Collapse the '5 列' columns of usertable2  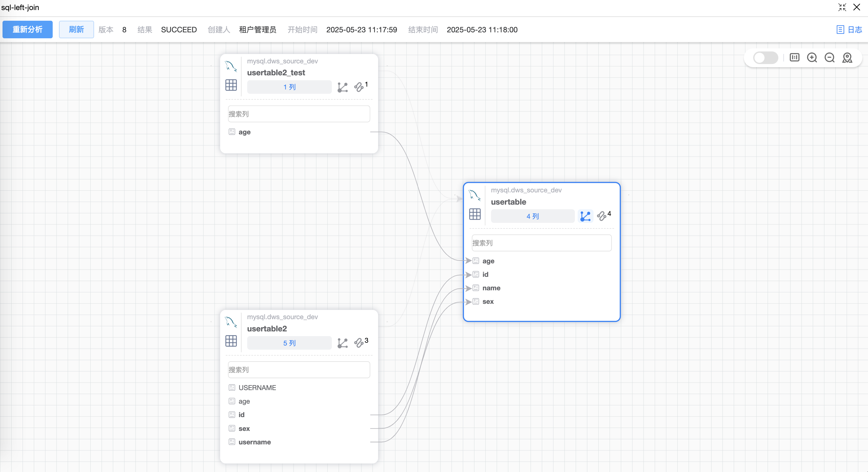pos(289,343)
